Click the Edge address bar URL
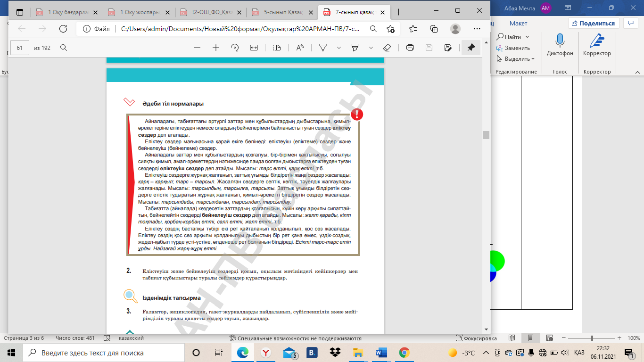The width and height of the screenshot is (644, 362). coord(240,29)
